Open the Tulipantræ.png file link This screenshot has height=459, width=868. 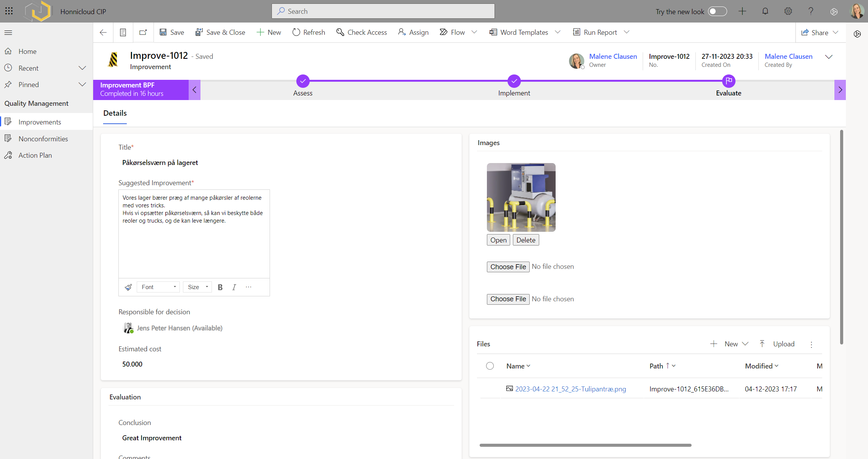tap(571, 389)
